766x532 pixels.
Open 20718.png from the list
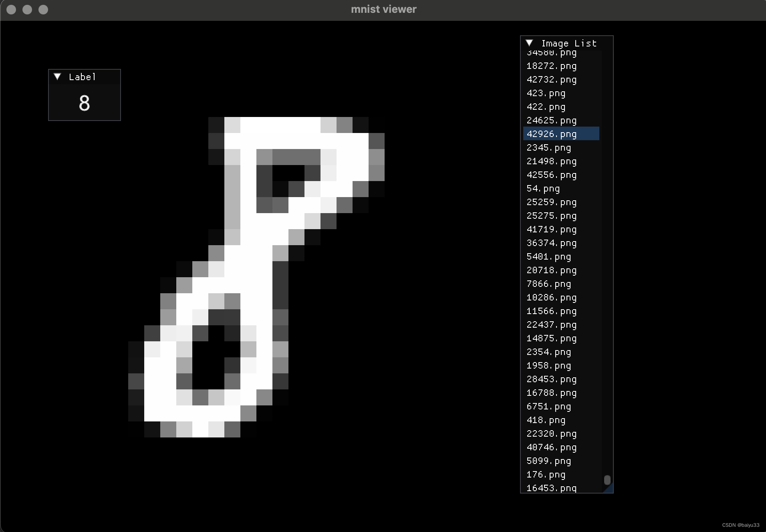[x=561, y=270]
